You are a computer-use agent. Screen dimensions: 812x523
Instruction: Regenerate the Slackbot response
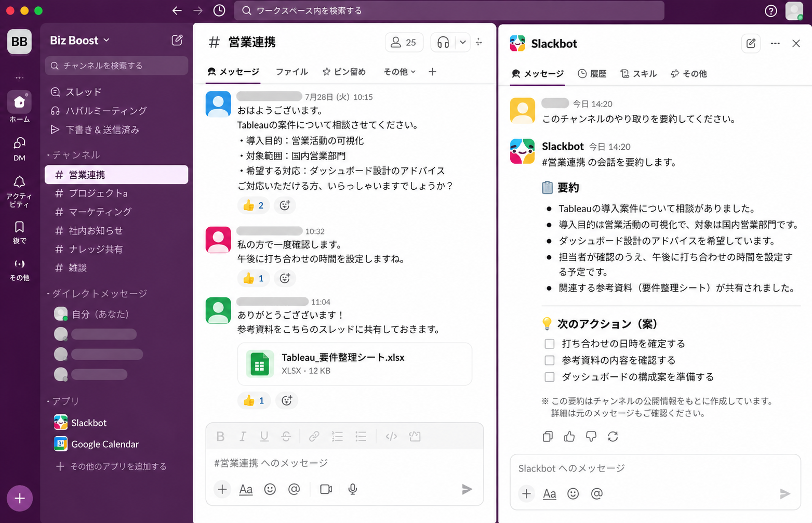613,437
